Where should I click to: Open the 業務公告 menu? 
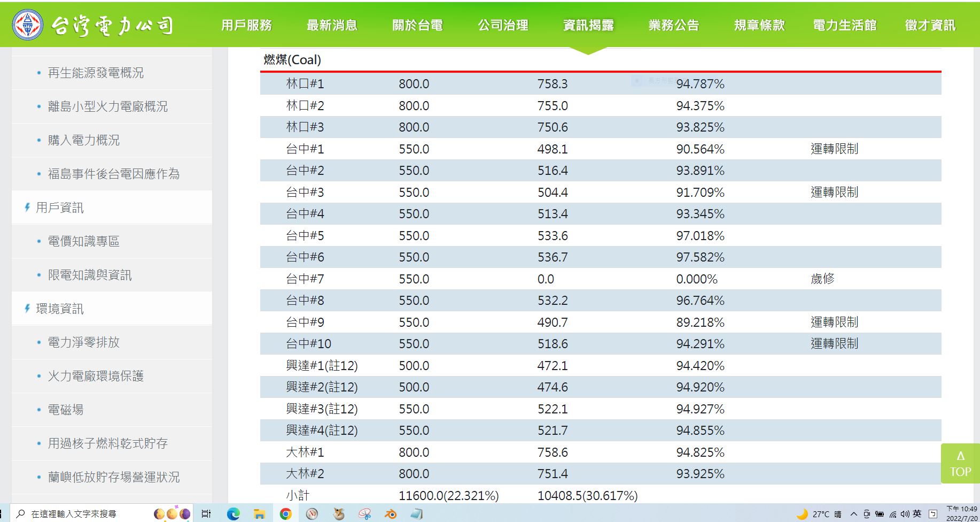[674, 25]
